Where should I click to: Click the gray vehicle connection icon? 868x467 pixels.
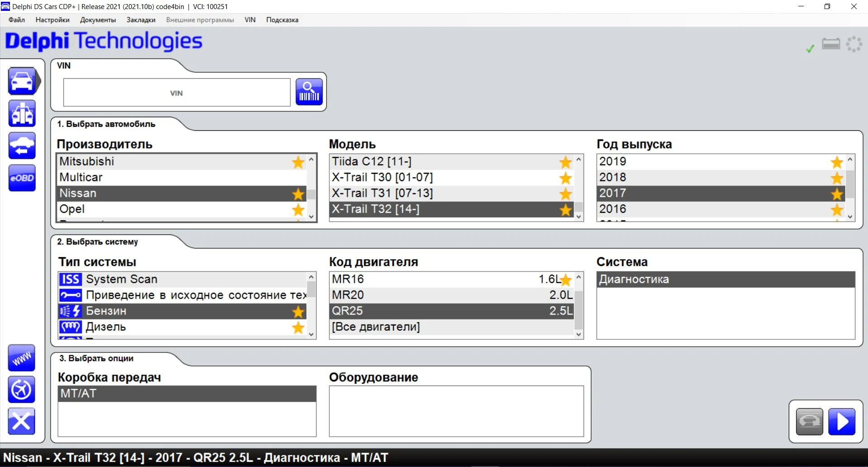(810, 422)
